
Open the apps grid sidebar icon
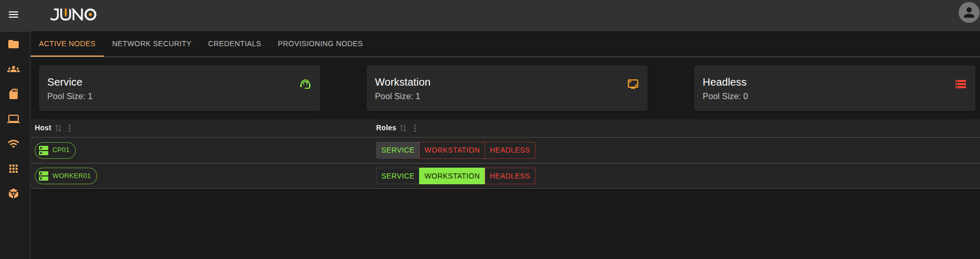click(14, 169)
